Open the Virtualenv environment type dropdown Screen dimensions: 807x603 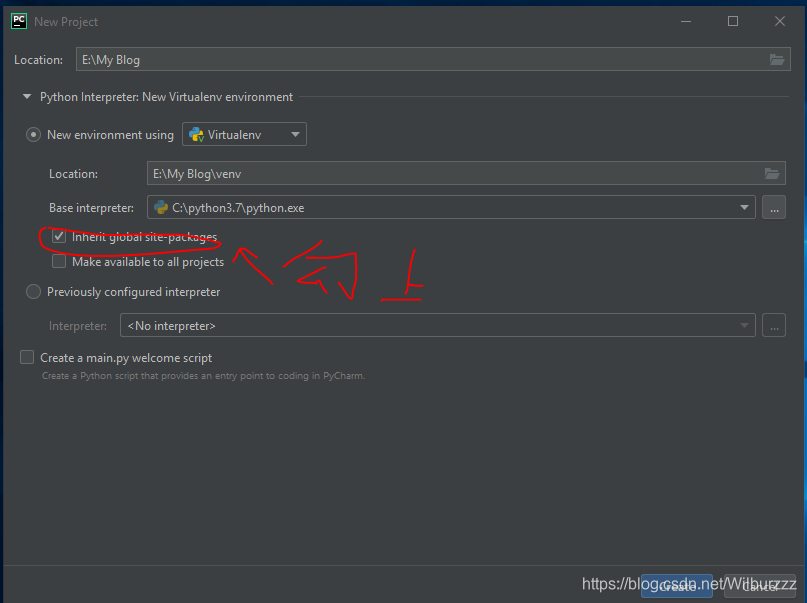click(244, 134)
